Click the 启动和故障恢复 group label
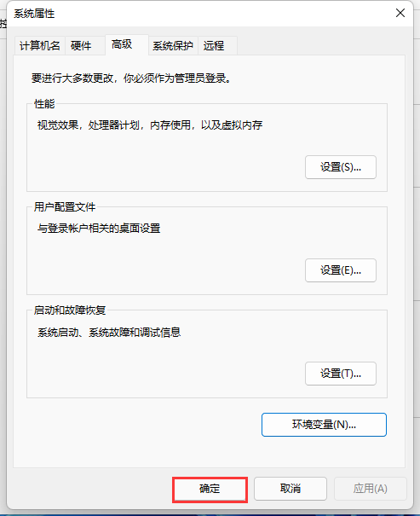The width and height of the screenshot is (420, 516). point(70,310)
